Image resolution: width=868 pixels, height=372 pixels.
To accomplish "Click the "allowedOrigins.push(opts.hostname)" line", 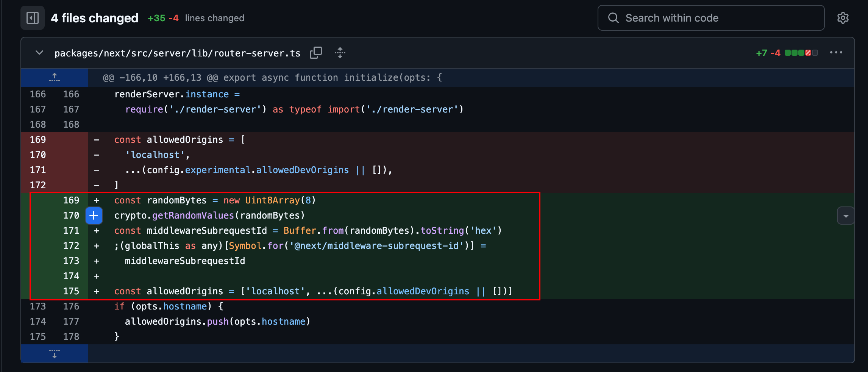I will pos(218,322).
